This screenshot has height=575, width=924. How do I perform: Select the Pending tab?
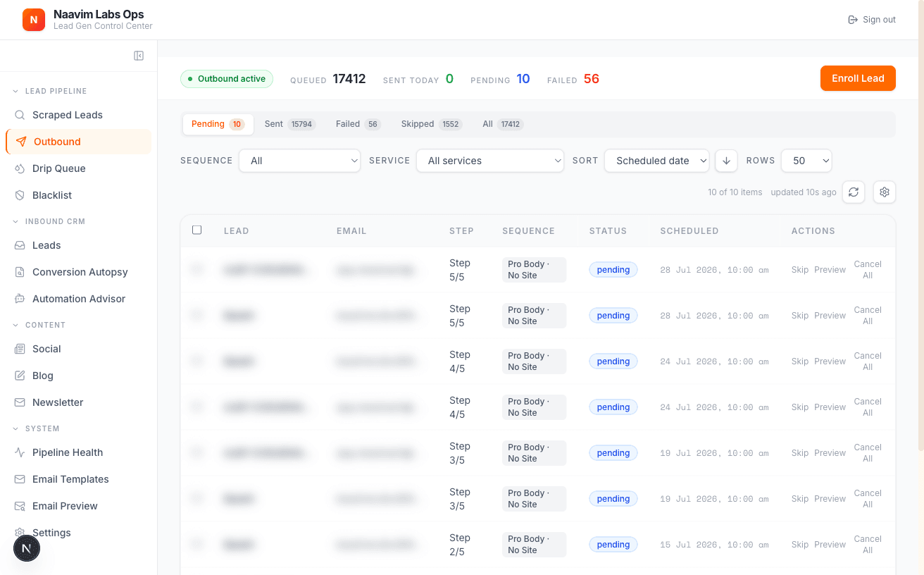pyautogui.click(x=218, y=124)
